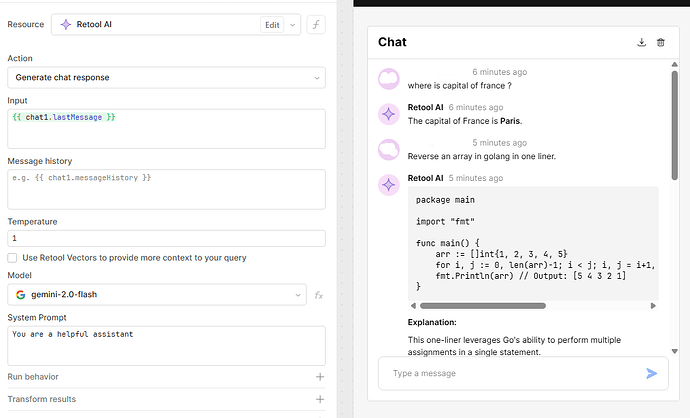Click the 'Chat' title
This screenshot has height=418, width=690.
pyautogui.click(x=392, y=42)
